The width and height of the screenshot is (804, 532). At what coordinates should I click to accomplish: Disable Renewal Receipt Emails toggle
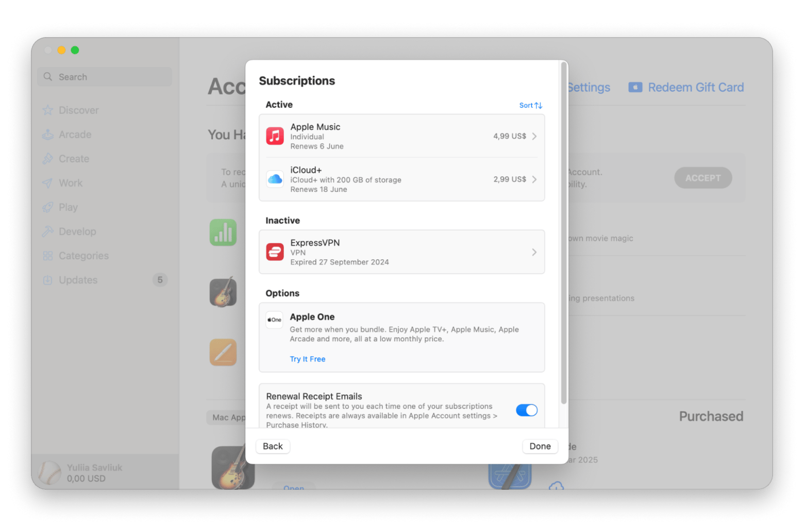point(526,410)
